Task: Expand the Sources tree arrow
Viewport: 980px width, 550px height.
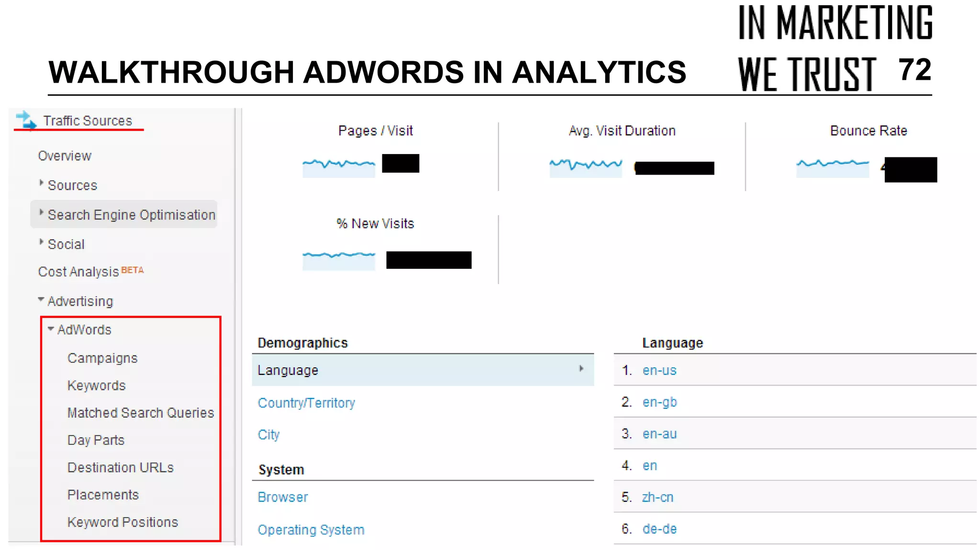Action: (x=41, y=183)
